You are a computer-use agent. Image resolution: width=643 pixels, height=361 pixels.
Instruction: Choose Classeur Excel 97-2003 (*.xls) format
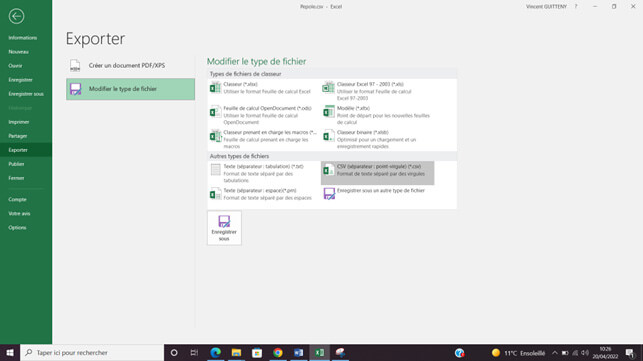coord(377,91)
